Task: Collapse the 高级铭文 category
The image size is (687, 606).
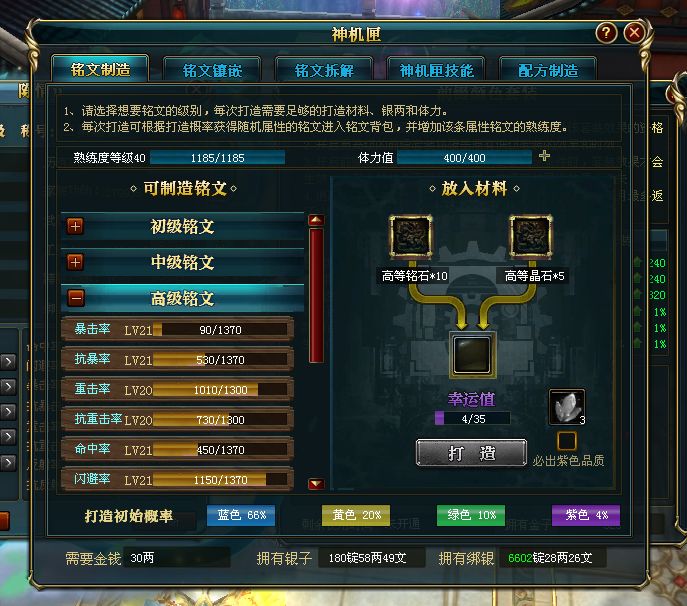Action: [75, 298]
